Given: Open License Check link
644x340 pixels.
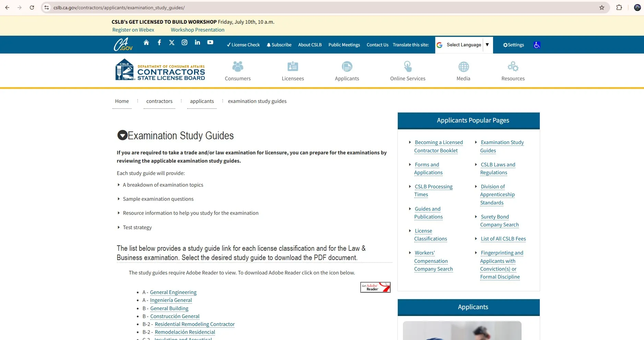Looking at the screenshot, I should point(243,45).
